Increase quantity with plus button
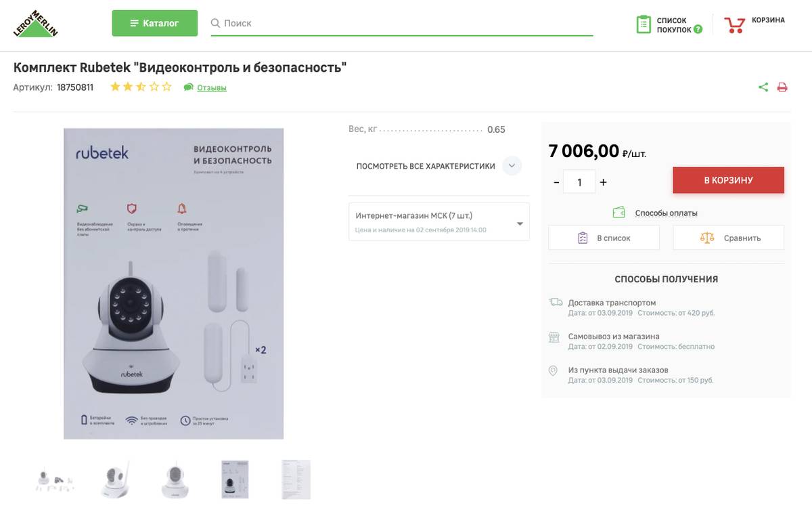 coord(604,182)
